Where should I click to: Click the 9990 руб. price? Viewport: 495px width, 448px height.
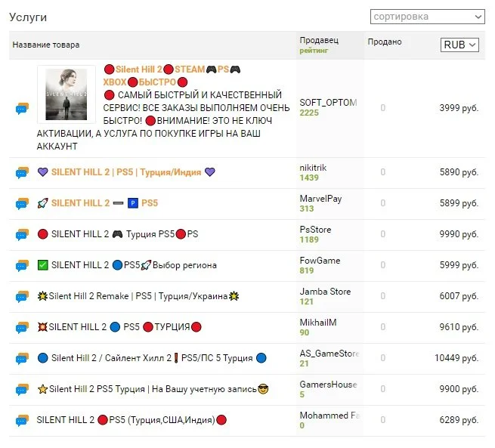pyautogui.click(x=459, y=234)
